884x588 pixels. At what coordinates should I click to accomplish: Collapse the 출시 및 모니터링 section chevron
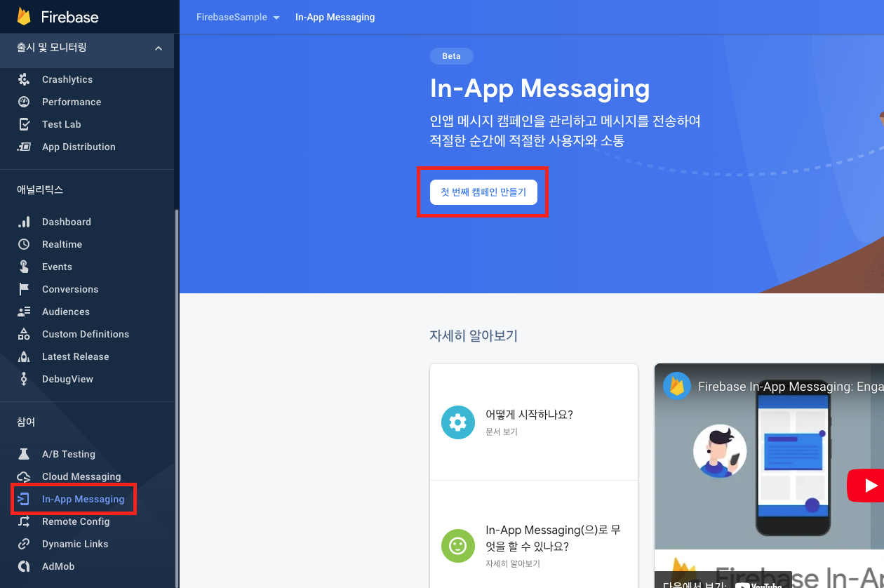[159, 48]
